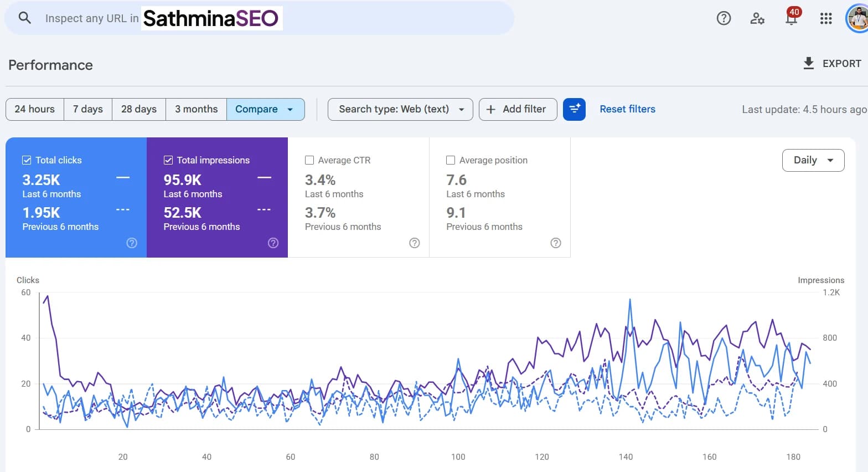Screen dimensions: 868x472
Task: Click the SathminaSEO logo
Action: pyautogui.click(x=211, y=18)
